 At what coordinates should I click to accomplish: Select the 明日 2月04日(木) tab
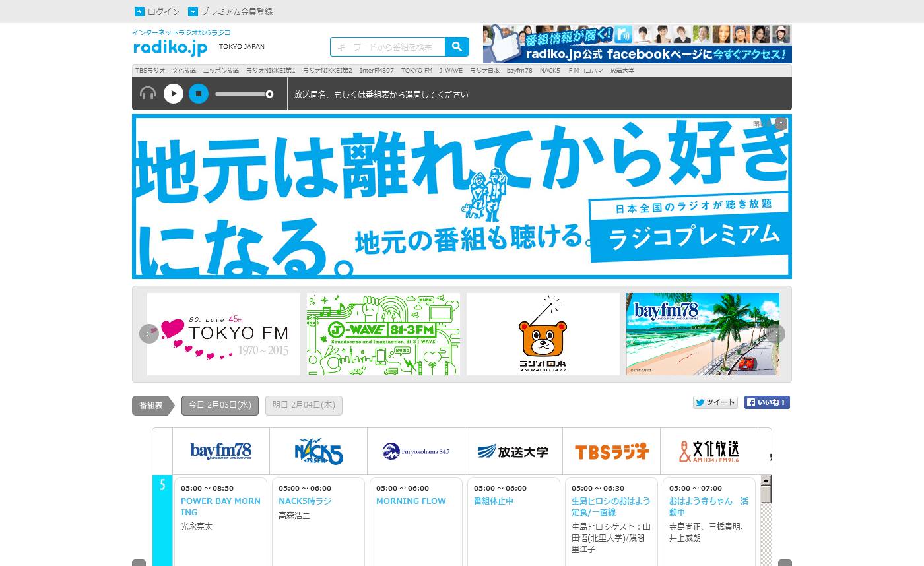(304, 405)
